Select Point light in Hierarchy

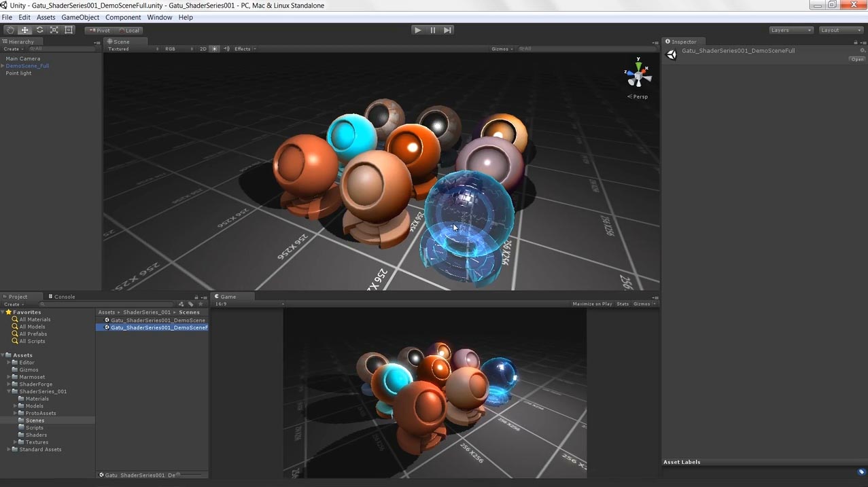coord(18,73)
